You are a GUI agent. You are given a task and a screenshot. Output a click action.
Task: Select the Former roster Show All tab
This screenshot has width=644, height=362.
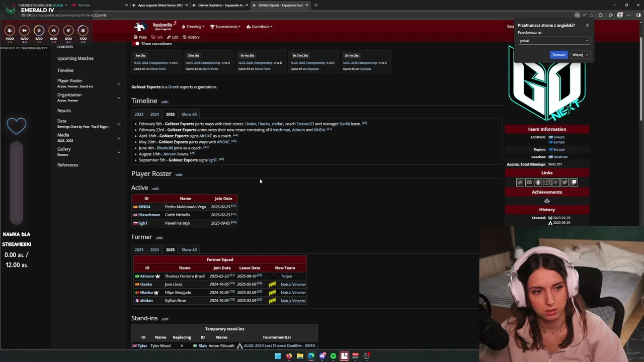tap(189, 249)
